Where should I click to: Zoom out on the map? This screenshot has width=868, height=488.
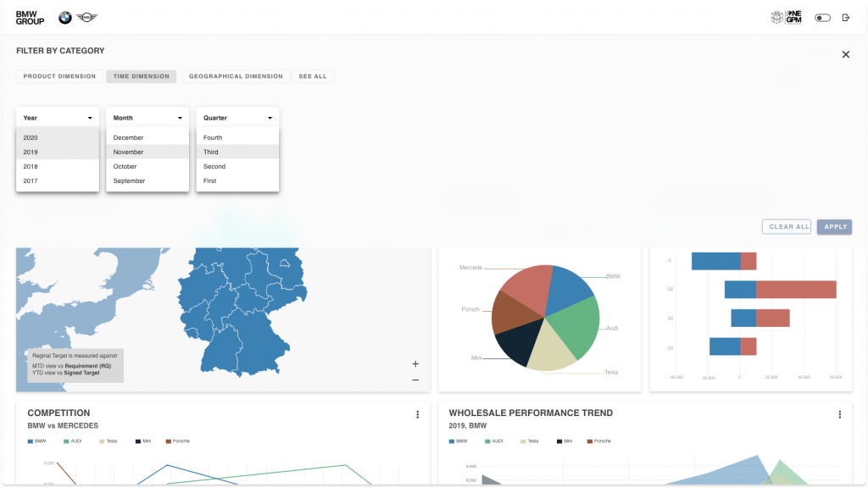pos(415,380)
